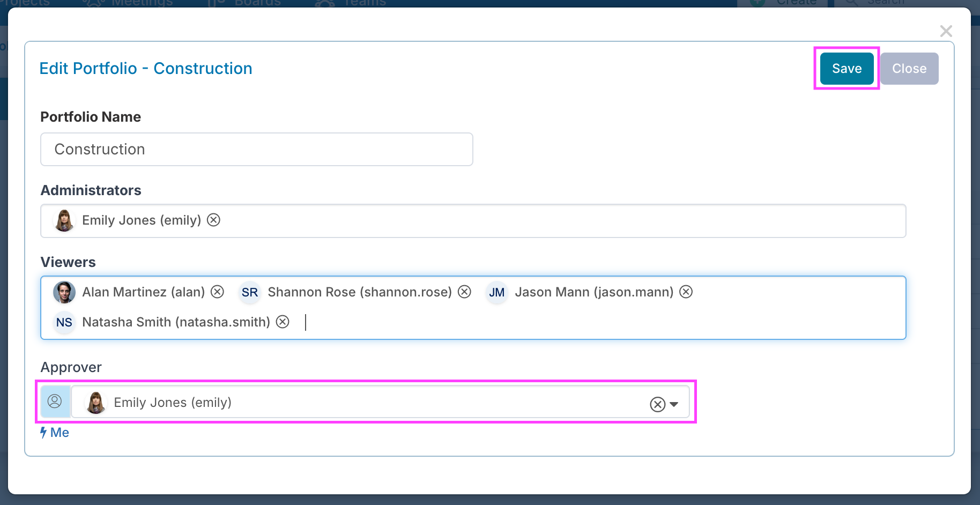Click the user icon beside Approver field
The width and height of the screenshot is (980, 505).
[x=55, y=402]
